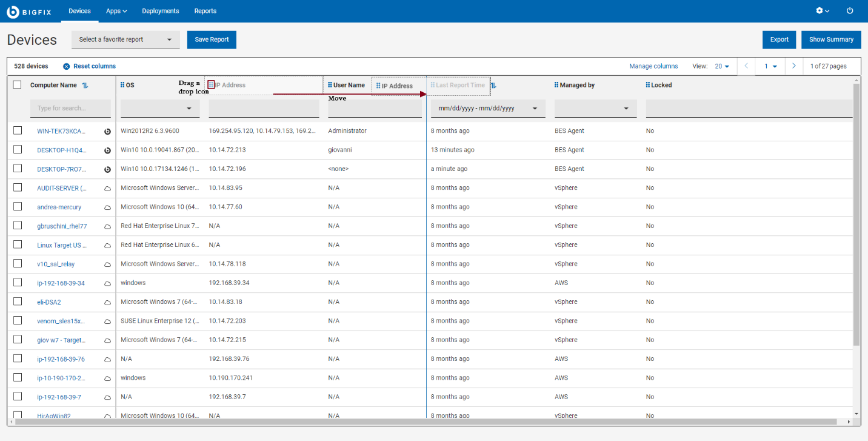Click the sort icon beside Last Report Time

[493, 85]
